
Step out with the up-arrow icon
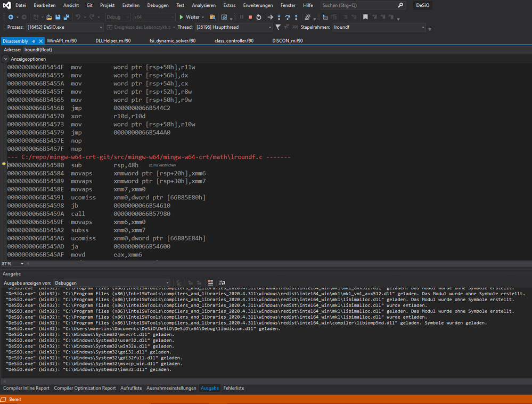click(x=296, y=17)
